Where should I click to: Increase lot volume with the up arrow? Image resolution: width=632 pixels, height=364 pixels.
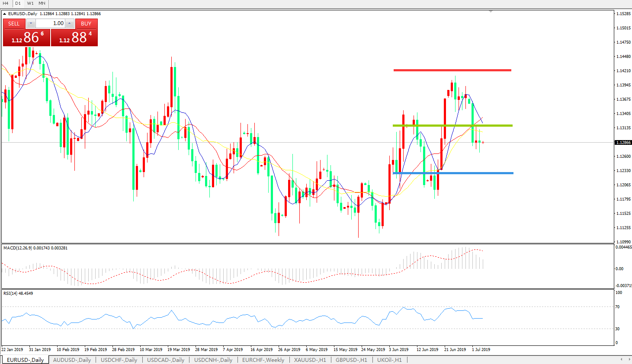(x=70, y=24)
